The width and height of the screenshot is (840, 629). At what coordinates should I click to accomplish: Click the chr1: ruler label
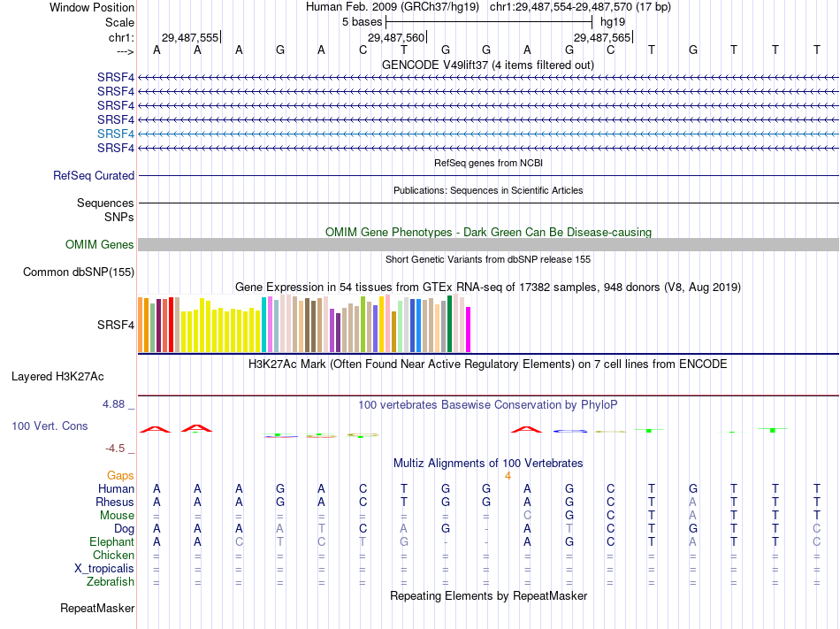[121, 37]
